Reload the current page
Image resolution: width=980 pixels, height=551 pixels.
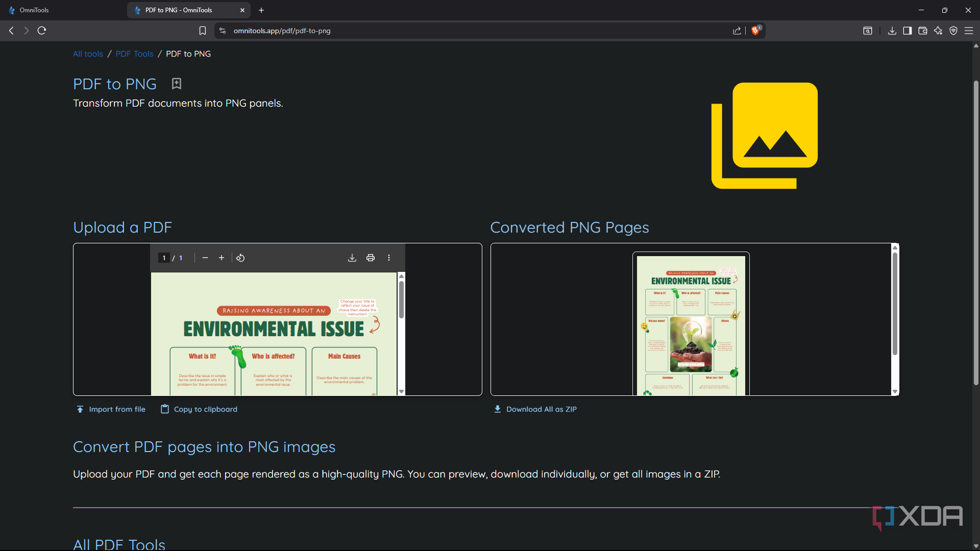[x=42, y=31]
